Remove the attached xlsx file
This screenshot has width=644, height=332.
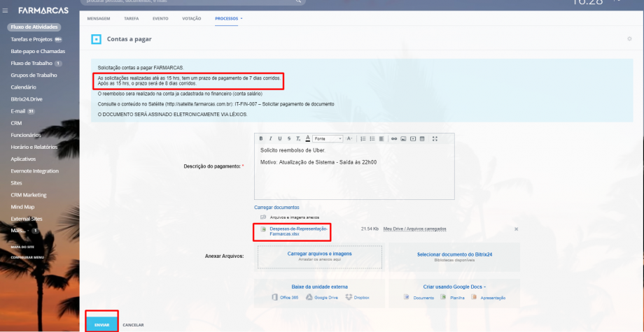coord(516,229)
